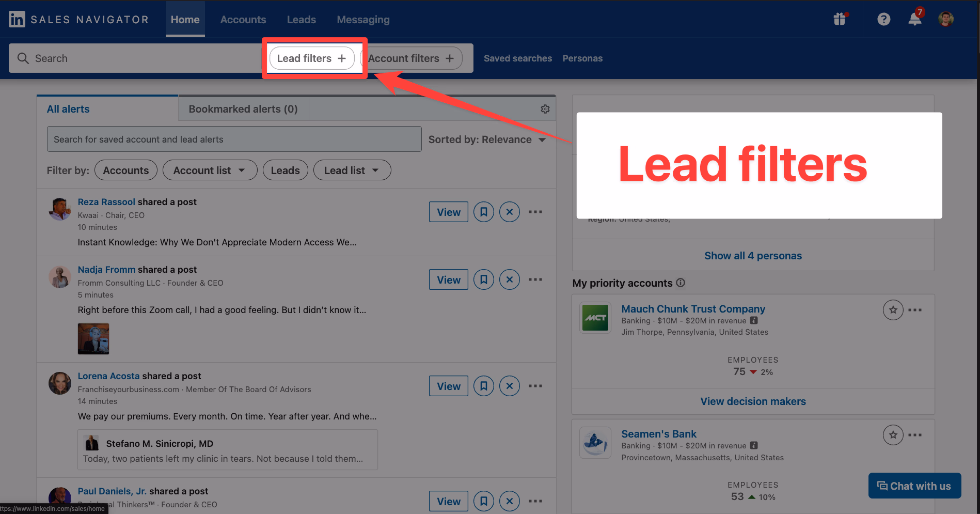Open the profile avatar menu
The image size is (980, 514).
[946, 19]
